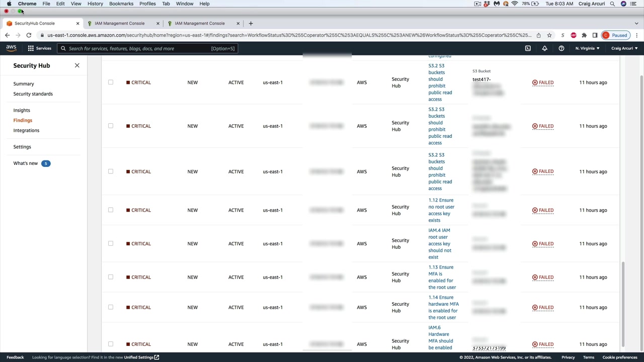Viewport: 644px width, 362px height.
Task: Tick the 1.14 hardware MFA finding checkbox
Action: click(111, 307)
